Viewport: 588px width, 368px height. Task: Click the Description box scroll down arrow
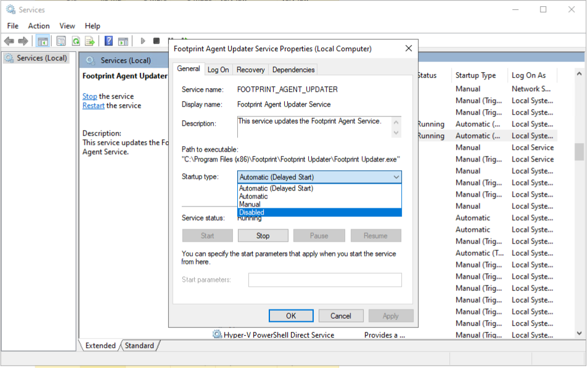[x=396, y=133]
